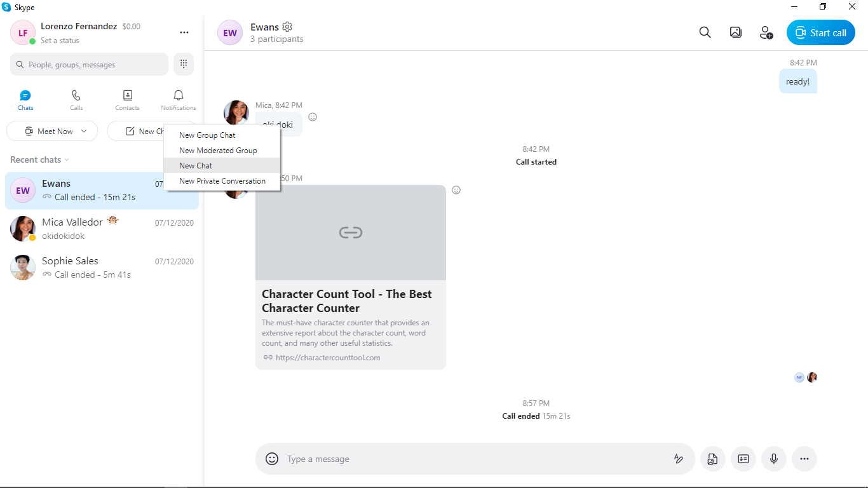Image resolution: width=868 pixels, height=488 pixels.
Task: Click the $0.00 Skype credit
Action: (132, 27)
